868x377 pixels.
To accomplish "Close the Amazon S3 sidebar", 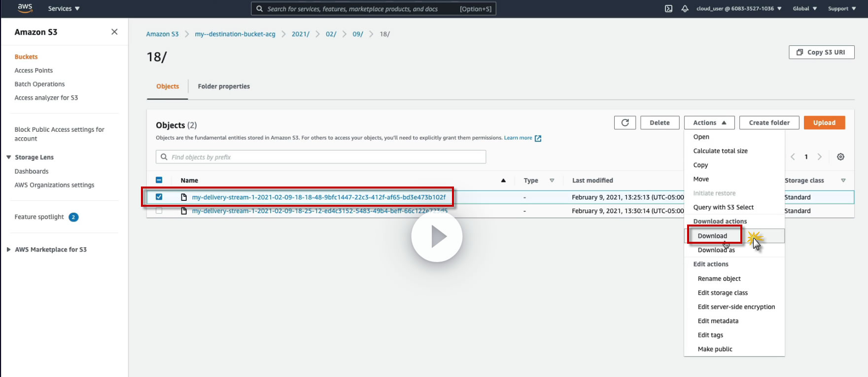I will [114, 32].
